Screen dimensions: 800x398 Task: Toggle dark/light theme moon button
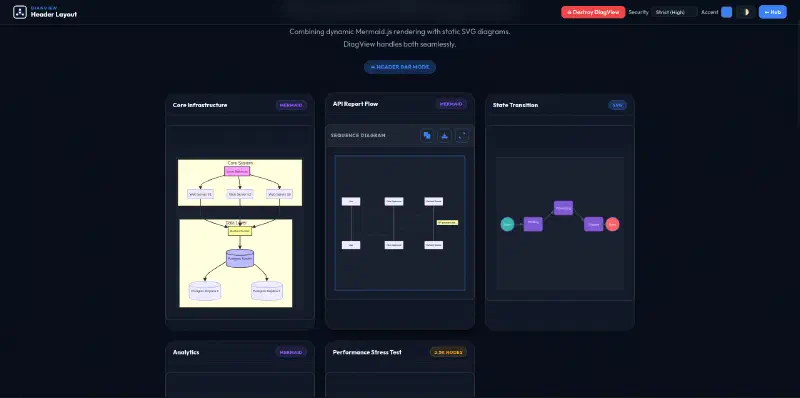(746, 12)
